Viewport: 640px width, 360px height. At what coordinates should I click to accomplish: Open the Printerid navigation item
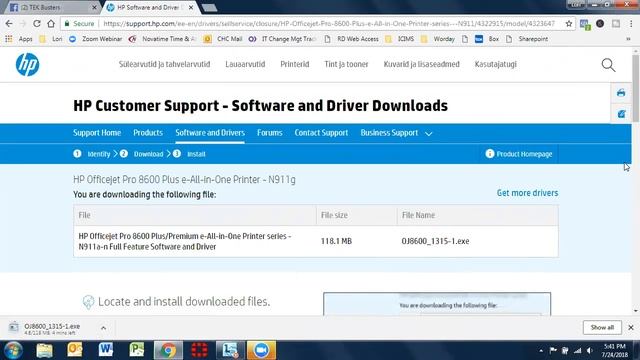point(295,64)
